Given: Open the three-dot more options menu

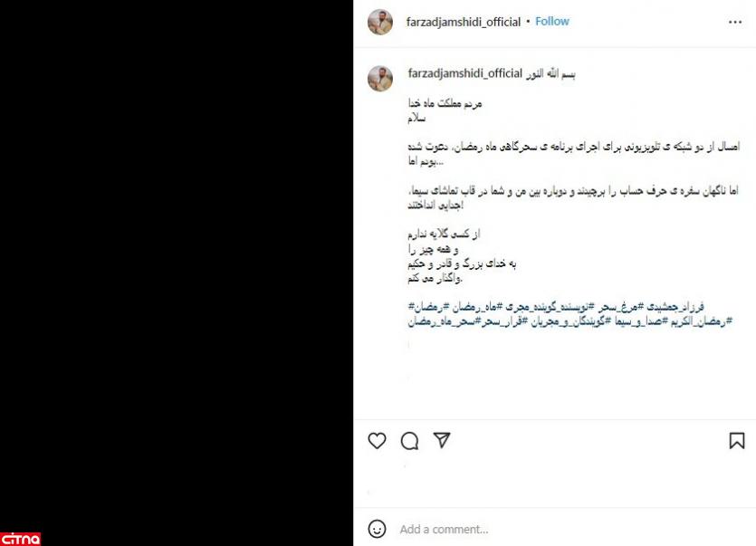Looking at the screenshot, I should pyautogui.click(x=735, y=22).
